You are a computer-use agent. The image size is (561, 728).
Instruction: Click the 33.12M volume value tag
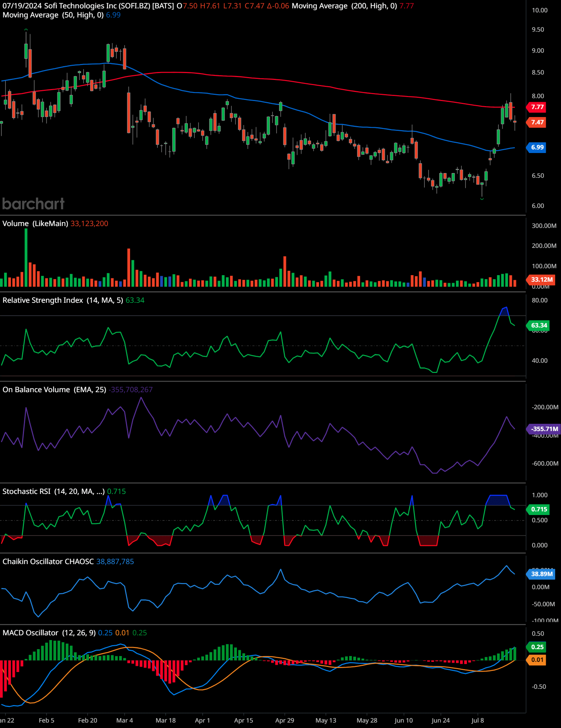click(x=541, y=279)
